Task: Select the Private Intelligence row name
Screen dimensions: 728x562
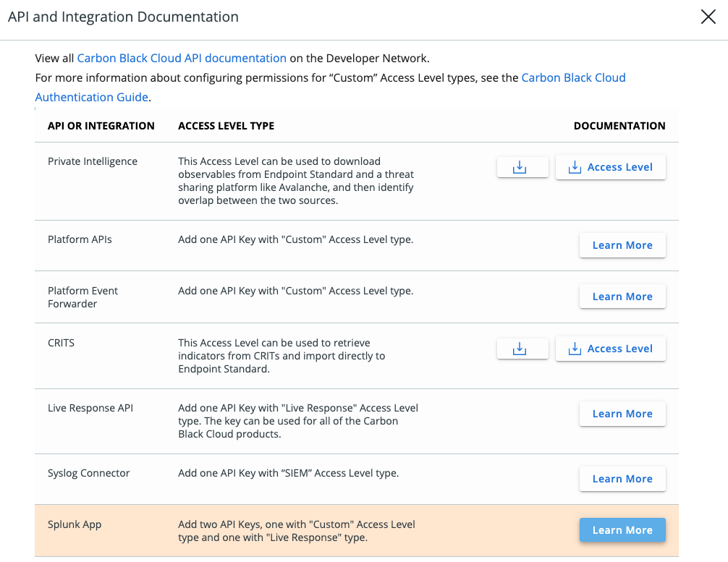Action: point(93,161)
